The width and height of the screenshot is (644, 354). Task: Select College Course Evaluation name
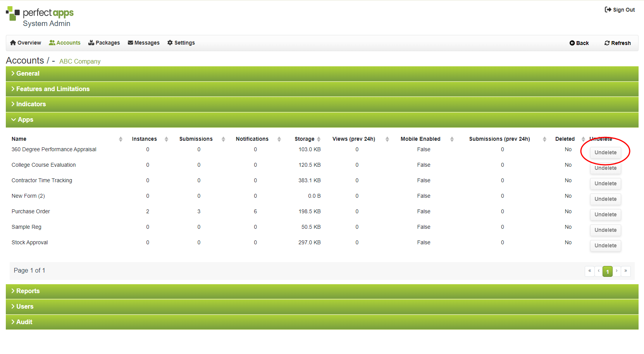coord(44,165)
